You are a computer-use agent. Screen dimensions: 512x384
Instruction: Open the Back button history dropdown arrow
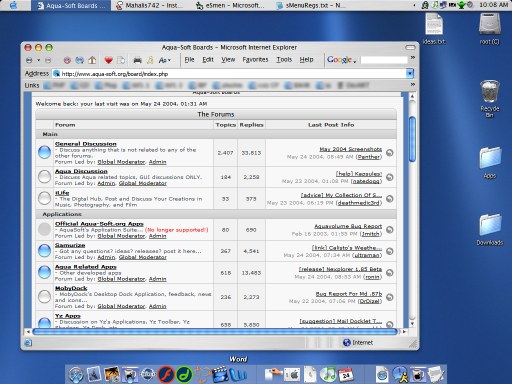39,60
